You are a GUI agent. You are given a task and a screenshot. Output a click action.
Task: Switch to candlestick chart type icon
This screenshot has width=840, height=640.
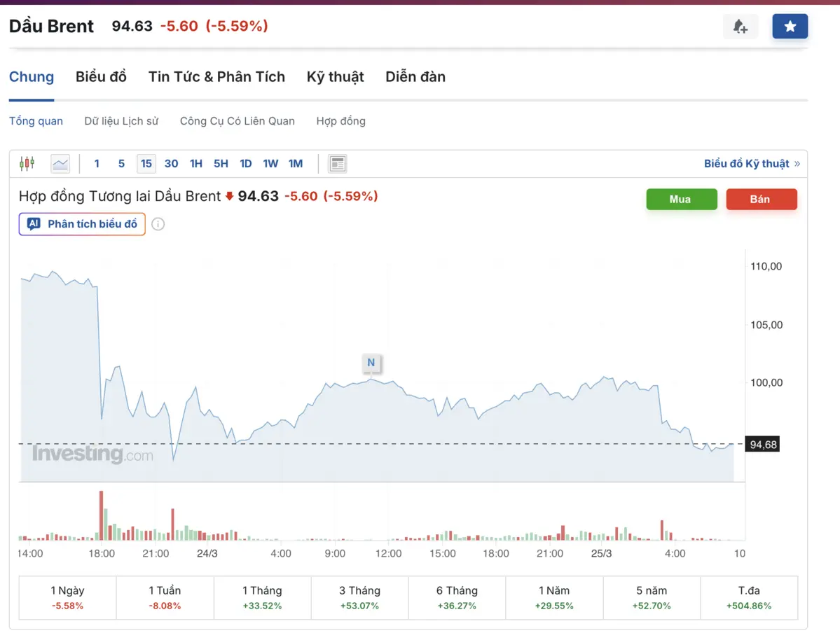(x=27, y=164)
